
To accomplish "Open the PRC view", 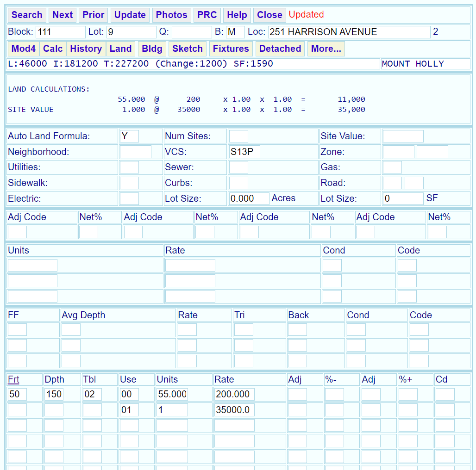I will 207,15.
